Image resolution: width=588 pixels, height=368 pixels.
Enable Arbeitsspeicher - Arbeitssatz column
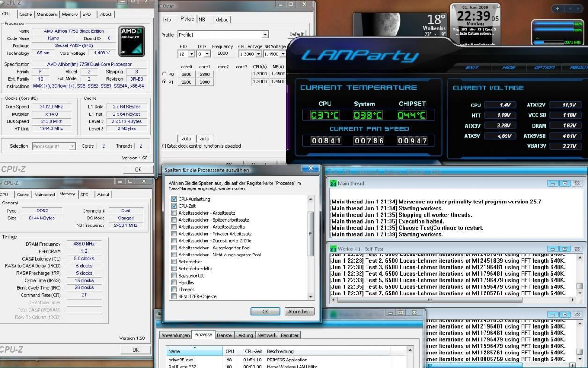pos(174,213)
